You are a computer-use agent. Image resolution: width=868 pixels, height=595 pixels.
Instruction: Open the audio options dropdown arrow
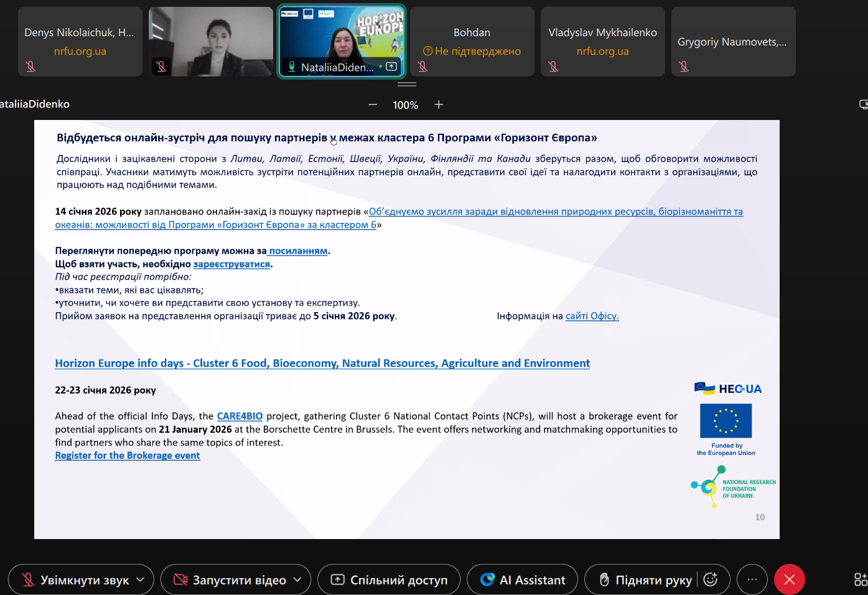click(x=141, y=579)
